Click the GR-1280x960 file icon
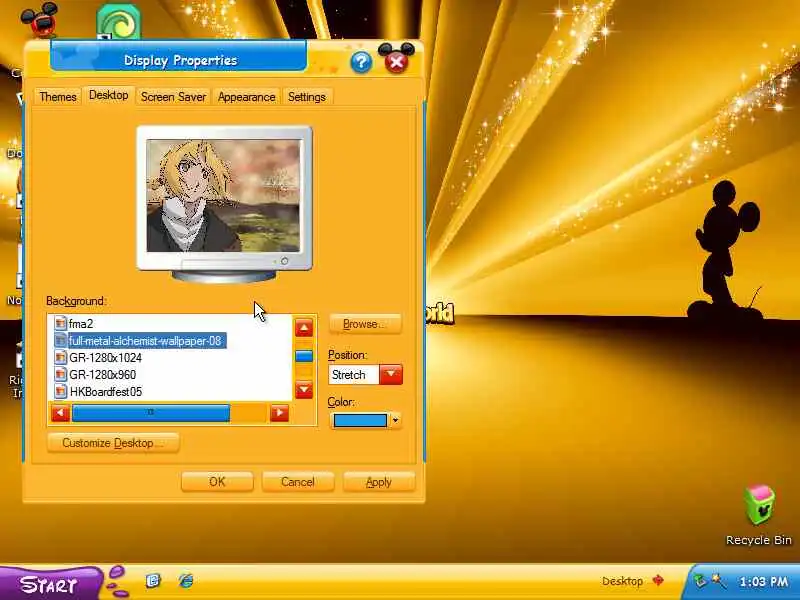800x600 pixels. [61, 374]
